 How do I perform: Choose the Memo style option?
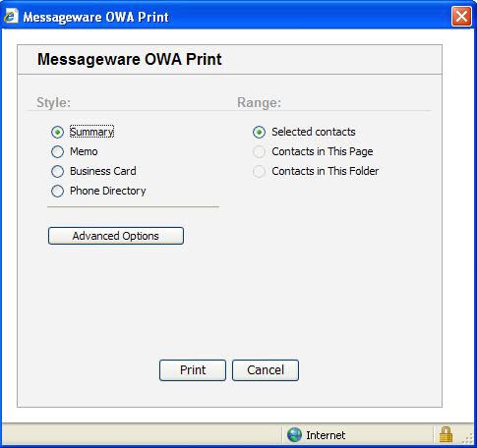tap(57, 151)
